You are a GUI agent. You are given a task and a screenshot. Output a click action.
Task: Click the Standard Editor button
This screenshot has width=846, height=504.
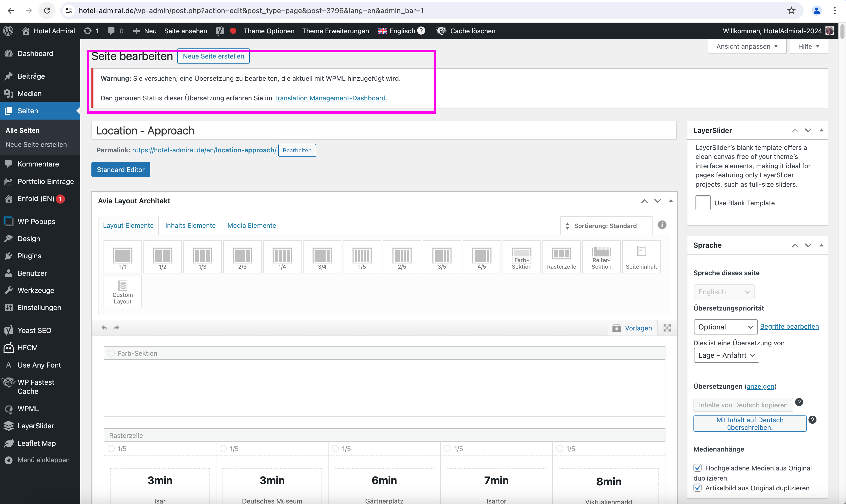coord(121,170)
